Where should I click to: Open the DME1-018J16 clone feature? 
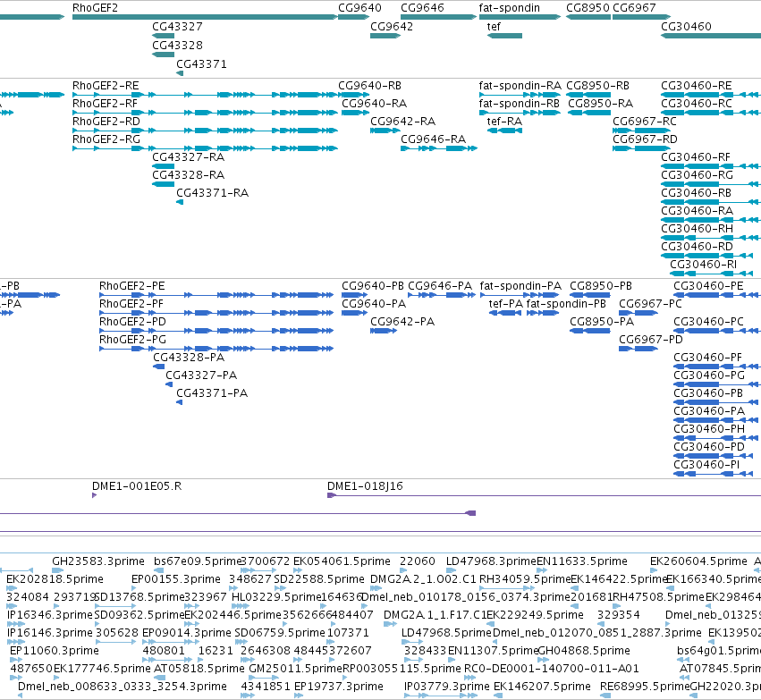coord(365,486)
